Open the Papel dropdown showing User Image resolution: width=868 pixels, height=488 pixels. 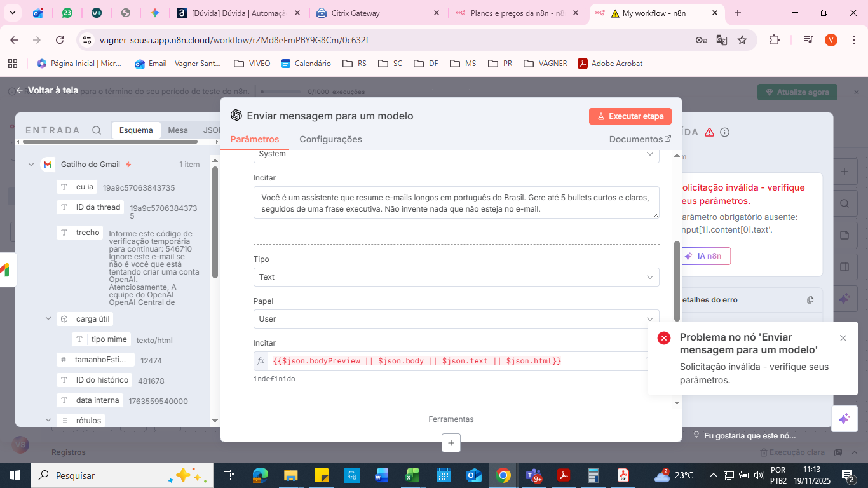[x=456, y=319]
